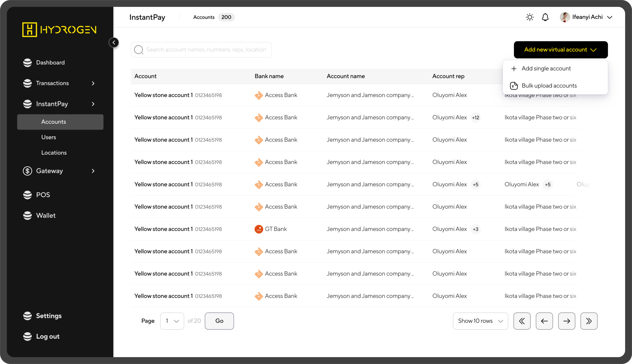This screenshot has width=632, height=364.
Task: Go to the previous page arrow
Action: (x=544, y=321)
